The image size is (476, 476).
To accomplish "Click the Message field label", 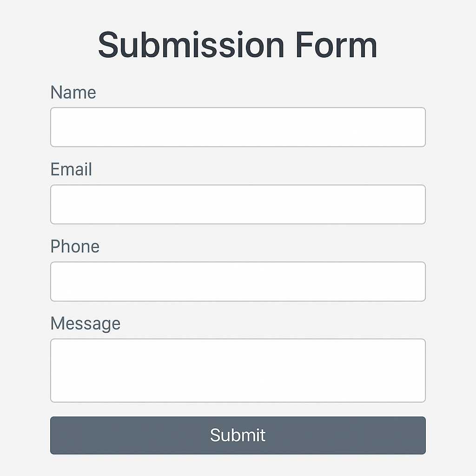I will [x=85, y=323].
